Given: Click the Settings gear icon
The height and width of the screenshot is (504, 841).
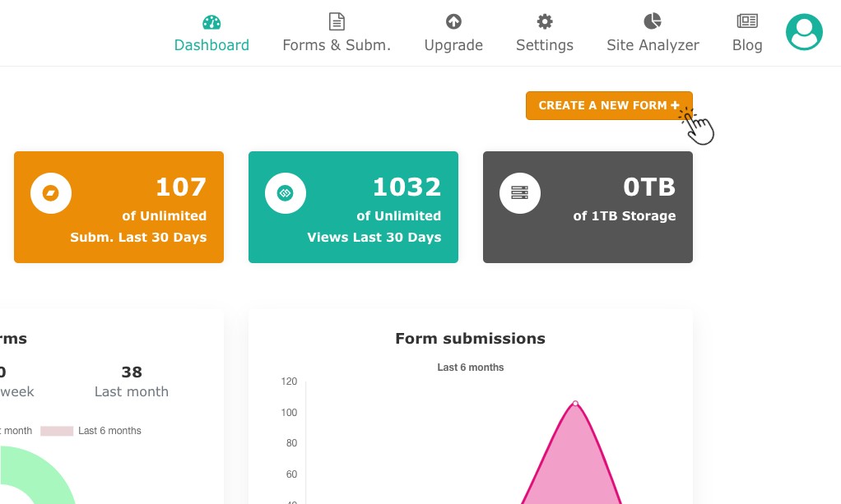Looking at the screenshot, I should [545, 21].
